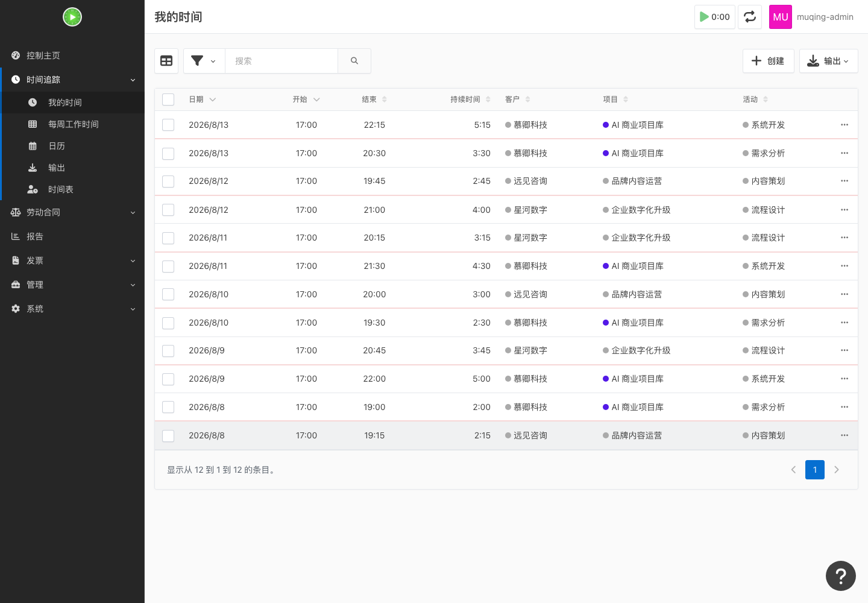
Task: Open the 输出 export dropdown
Action: (828, 61)
